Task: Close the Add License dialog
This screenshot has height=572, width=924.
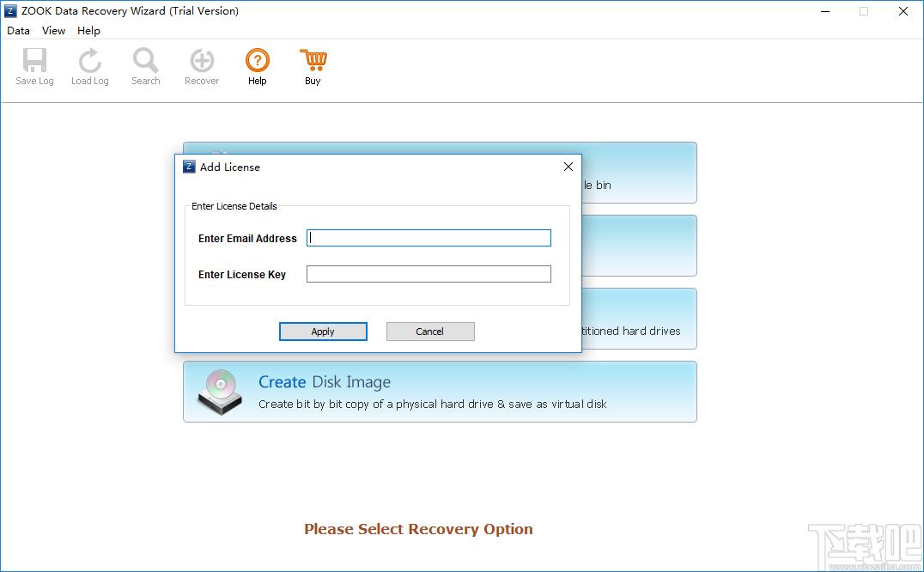Action: pos(568,167)
